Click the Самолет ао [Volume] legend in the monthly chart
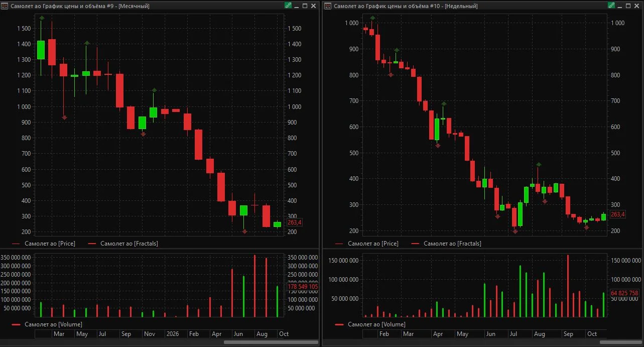 coord(47,324)
